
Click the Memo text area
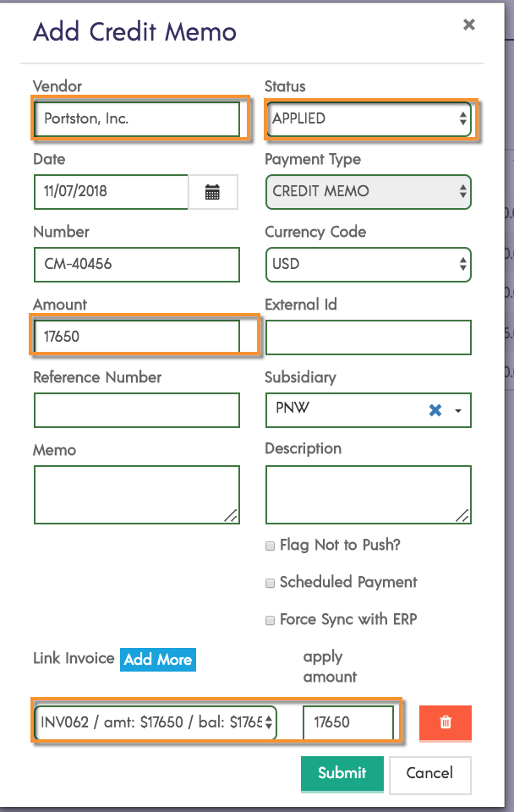pyautogui.click(x=137, y=495)
